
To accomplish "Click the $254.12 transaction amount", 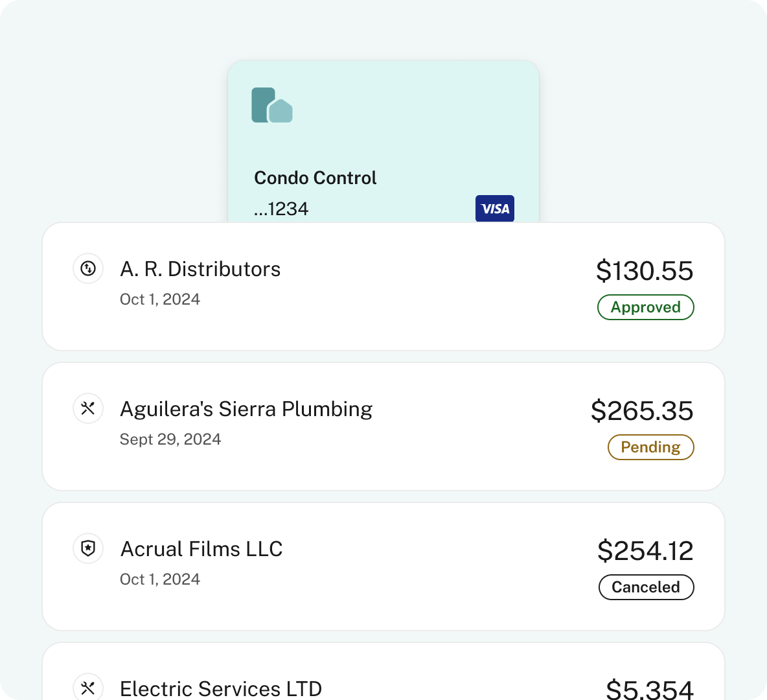I will pyautogui.click(x=645, y=551).
